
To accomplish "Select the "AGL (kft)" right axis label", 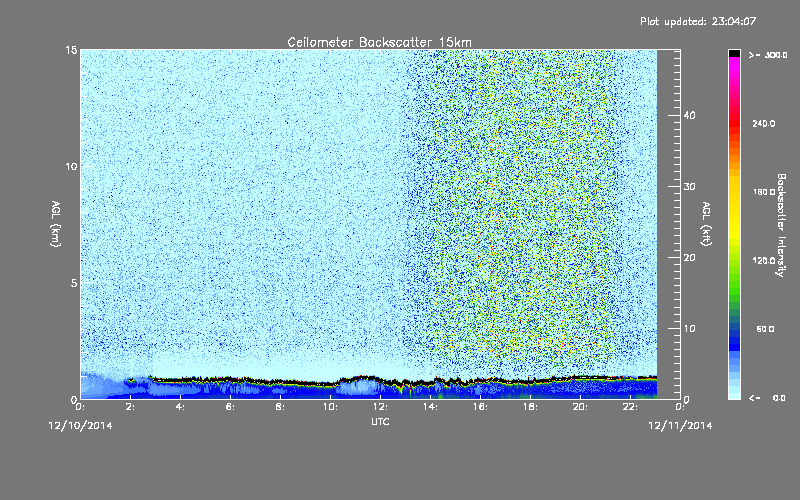I will point(706,223).
